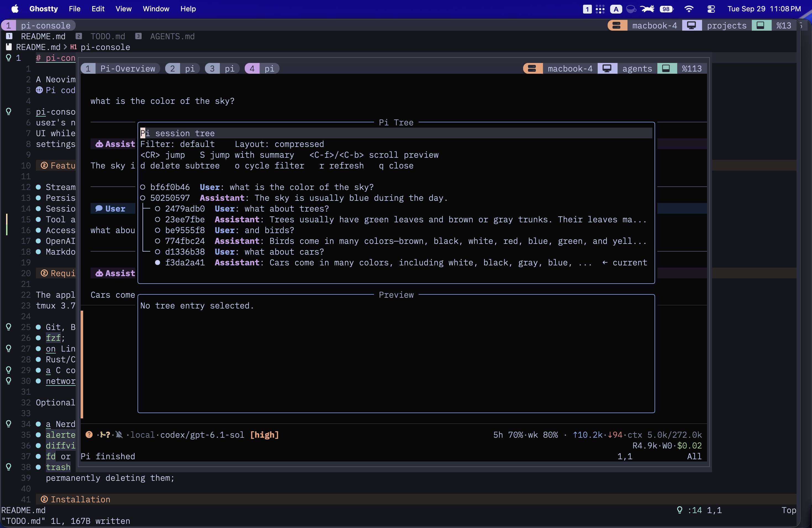Click the $0.02 cost value
This screenshot has width=812, height=528.
click(x=690, y=445)
